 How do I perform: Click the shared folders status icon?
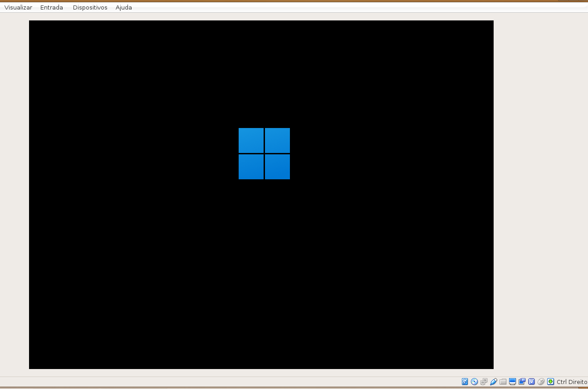pyautogui.click(x=503, y=382)
